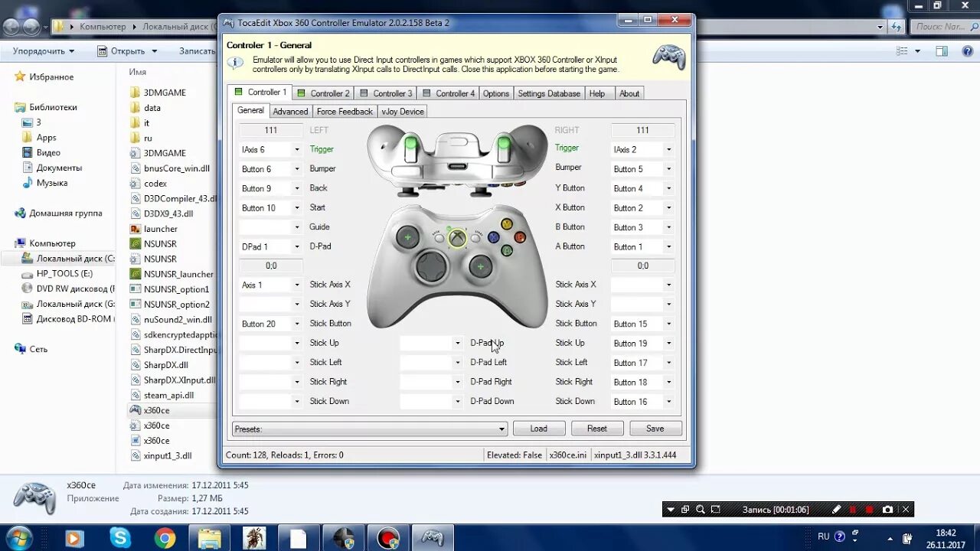
Task: Switch to Controller 2 tab
Action: (323, 93)
